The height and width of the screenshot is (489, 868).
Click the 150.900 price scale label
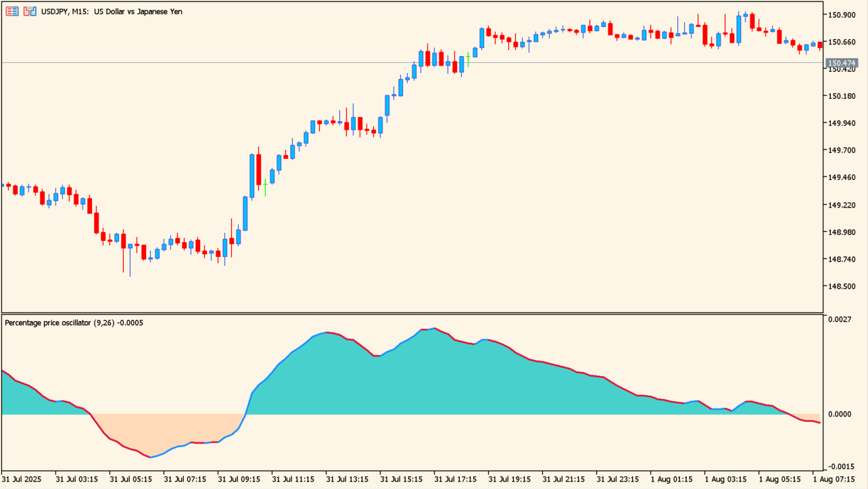[842, 15]
